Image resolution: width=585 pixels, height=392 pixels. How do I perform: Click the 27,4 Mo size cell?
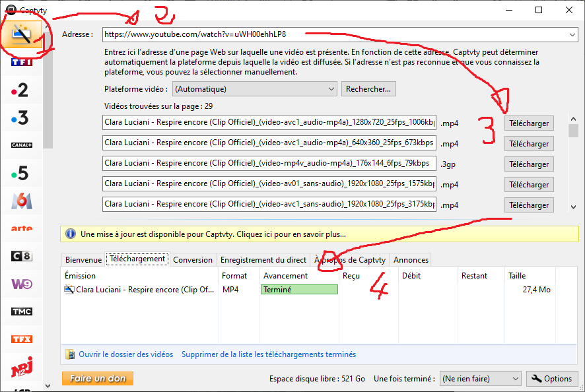(x=537, y=290)
